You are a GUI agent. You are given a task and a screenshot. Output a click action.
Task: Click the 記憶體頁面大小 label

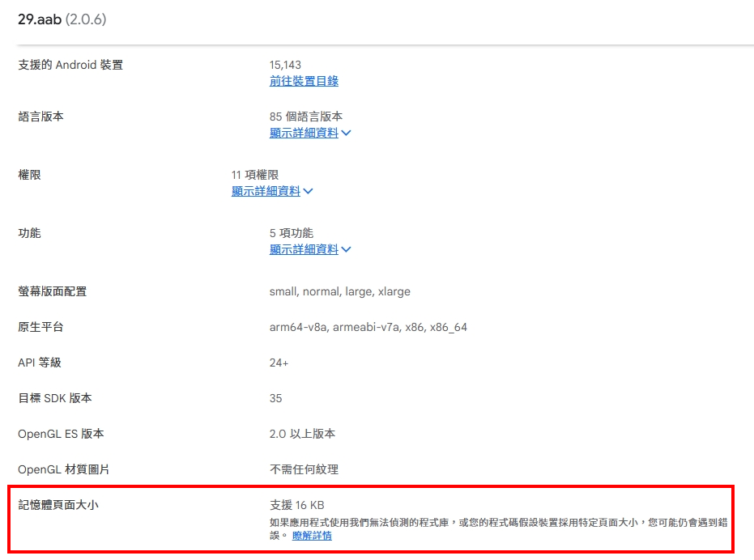[x=58, y=505]
